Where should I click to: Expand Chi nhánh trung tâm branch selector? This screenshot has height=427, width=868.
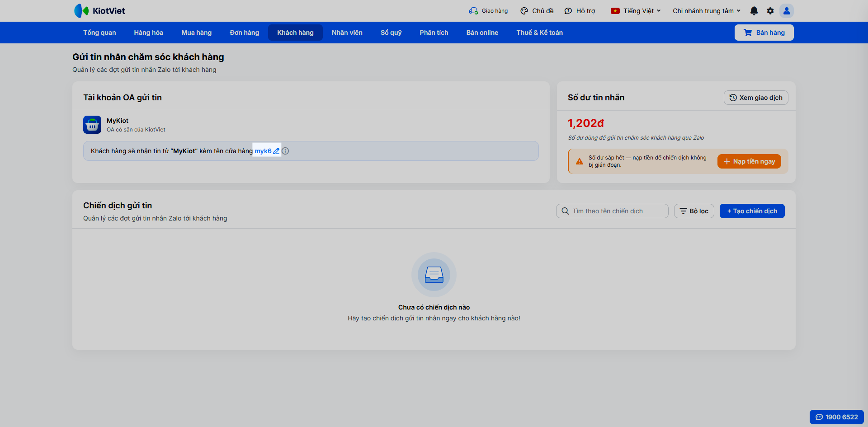click(x=707, y=11)
